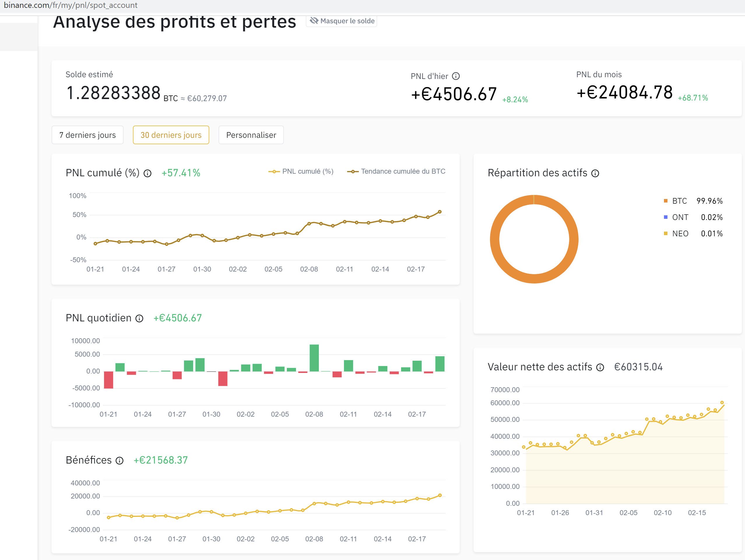This screenshot has height=560, width=745.
Task: Open info icon beside PNL d'hier
Action: (456, 76)
